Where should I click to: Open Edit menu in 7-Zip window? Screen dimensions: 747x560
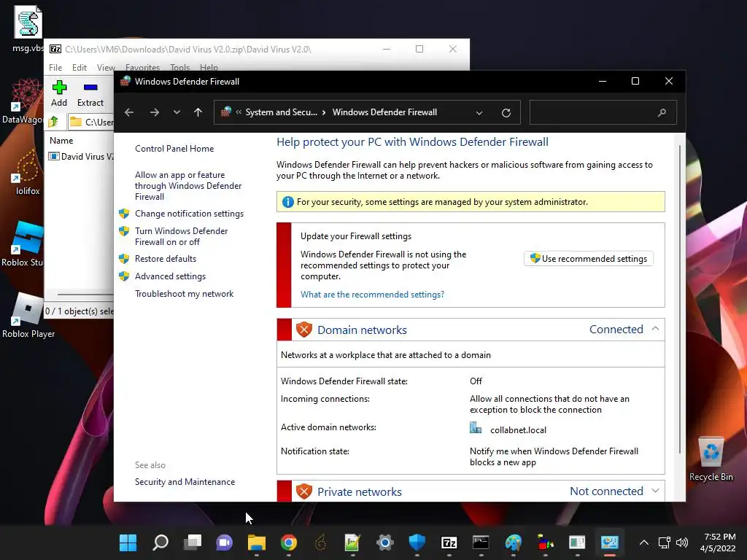point(79,68)
